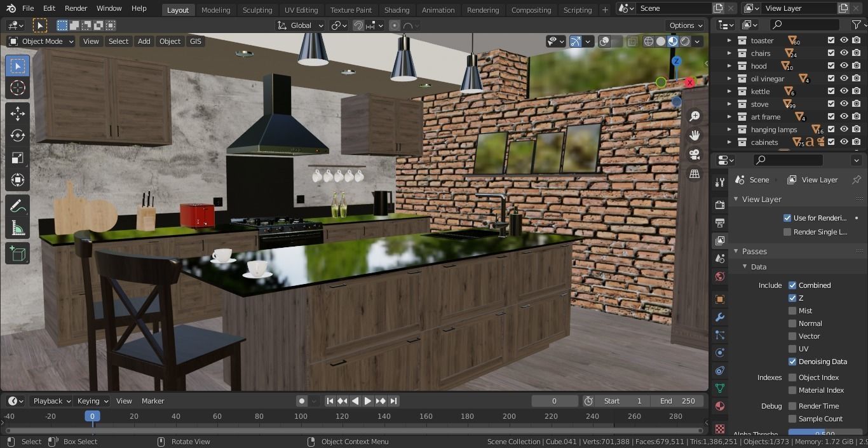Select the Cursor tool in toolbar

[18, 88]
